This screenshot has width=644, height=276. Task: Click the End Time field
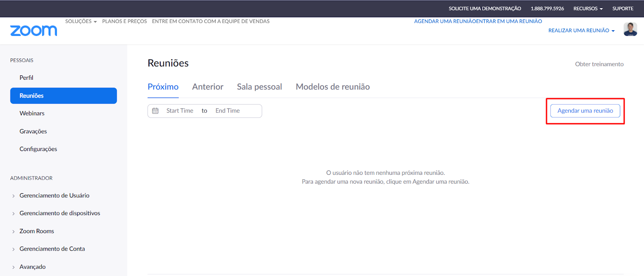[227, 111]
